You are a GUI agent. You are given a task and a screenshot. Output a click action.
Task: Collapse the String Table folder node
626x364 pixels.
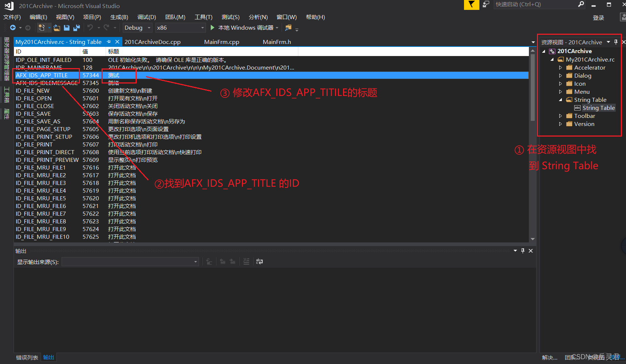click(560, 100)
